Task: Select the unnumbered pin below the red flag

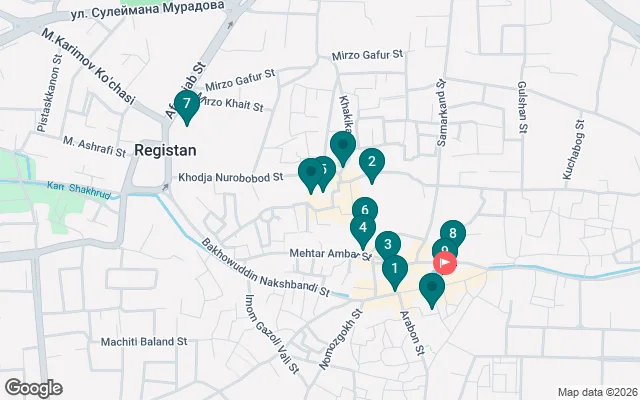Action: click(x=432, y=288)
